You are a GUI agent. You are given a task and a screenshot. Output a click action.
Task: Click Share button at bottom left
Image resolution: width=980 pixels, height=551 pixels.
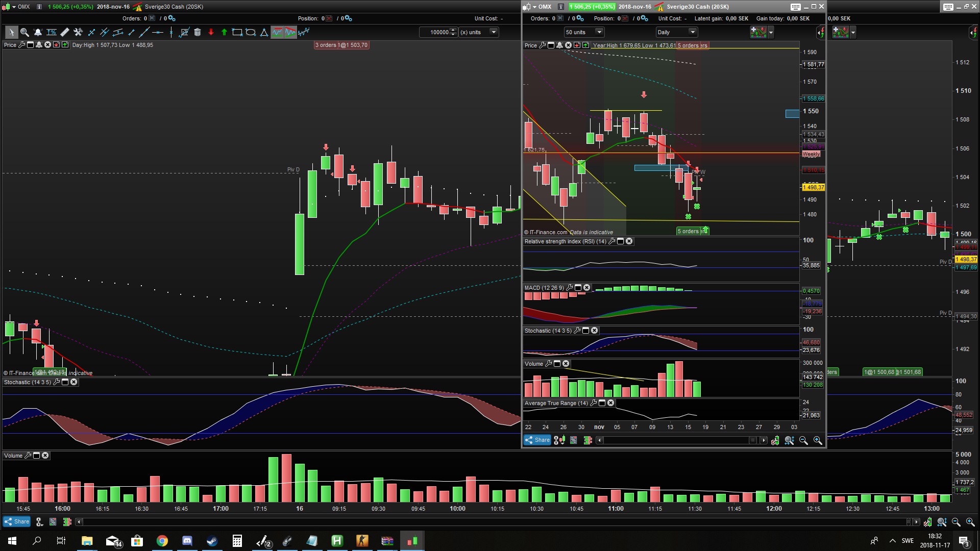[x=17, y=521]
